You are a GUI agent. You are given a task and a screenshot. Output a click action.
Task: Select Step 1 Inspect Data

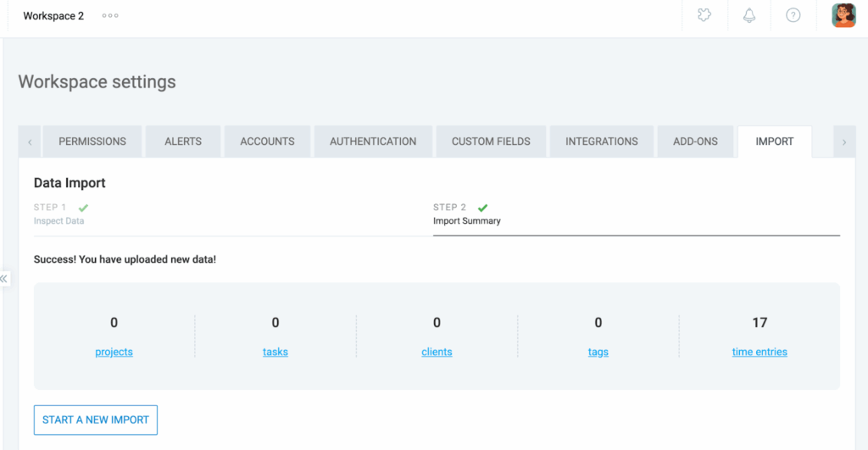[x=59, y=214]
